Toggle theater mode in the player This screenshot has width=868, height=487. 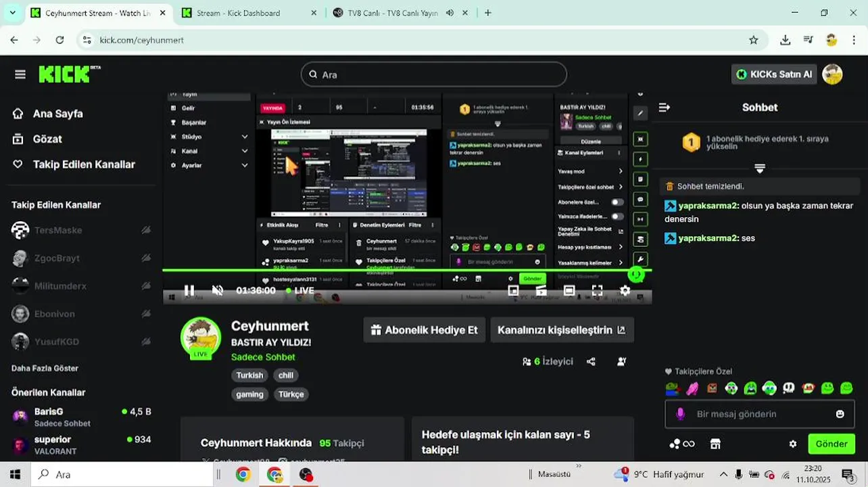569,290
